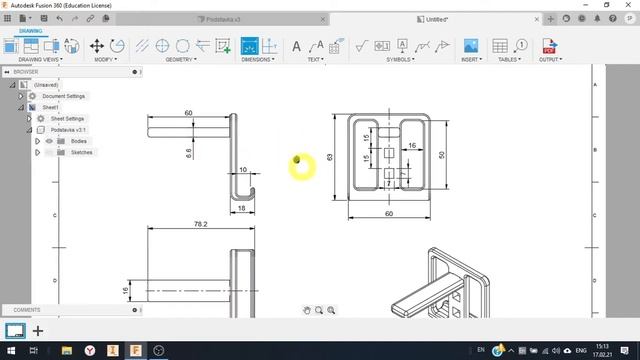This screenshot has width=640, height=360.
Task: Open the Insert dropdown
Action: (471, 60)
